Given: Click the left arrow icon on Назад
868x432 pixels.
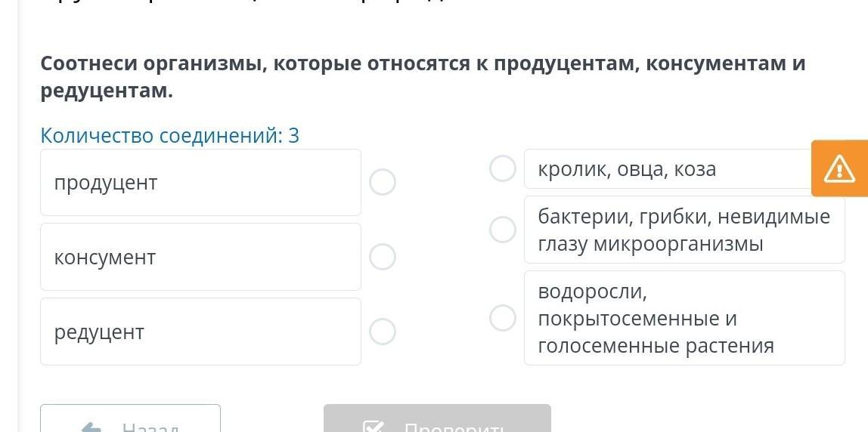Looking at the screenshot, I should pos(91,427).
